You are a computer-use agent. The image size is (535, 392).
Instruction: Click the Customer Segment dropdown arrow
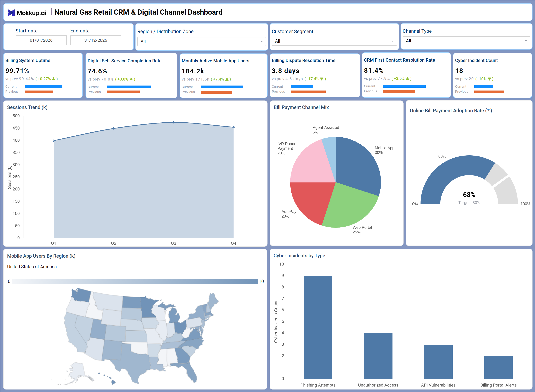coord(393,41)
